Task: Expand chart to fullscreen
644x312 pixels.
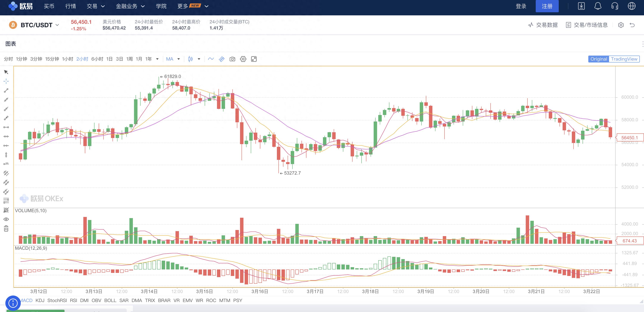Action: coord(254,59)
